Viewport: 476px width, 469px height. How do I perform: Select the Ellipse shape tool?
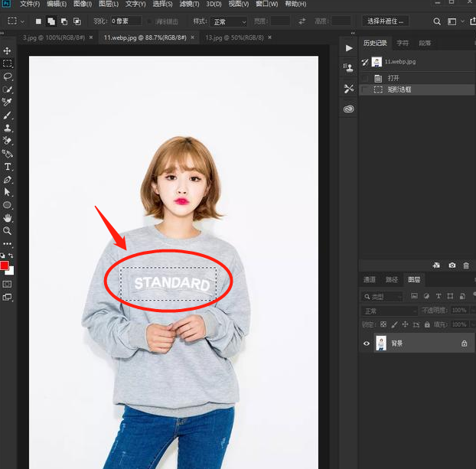pos(8,205)
